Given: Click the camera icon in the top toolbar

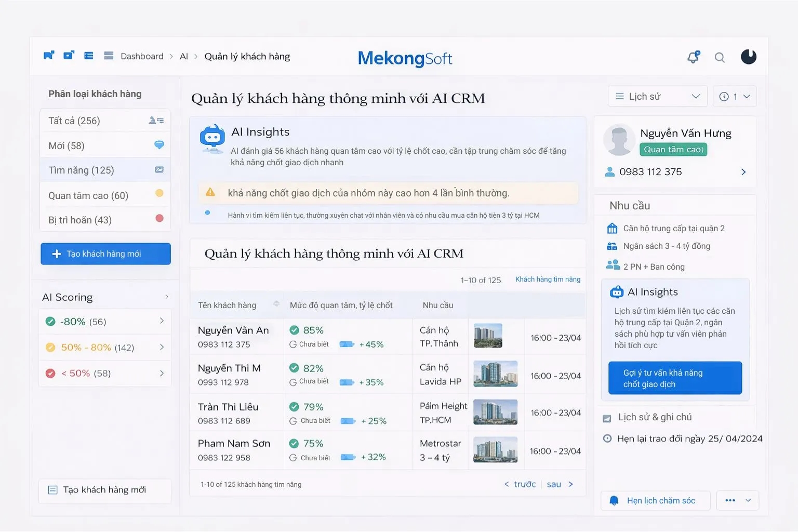Looking at the screenshot, I should click(x=69, y=55).
